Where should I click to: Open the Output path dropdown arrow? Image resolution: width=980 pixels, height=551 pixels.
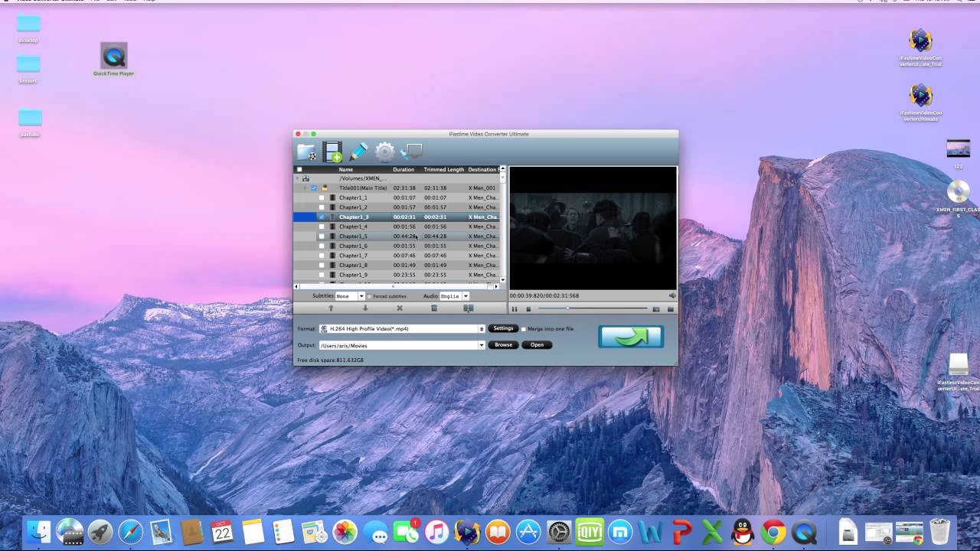click(482, 345)
